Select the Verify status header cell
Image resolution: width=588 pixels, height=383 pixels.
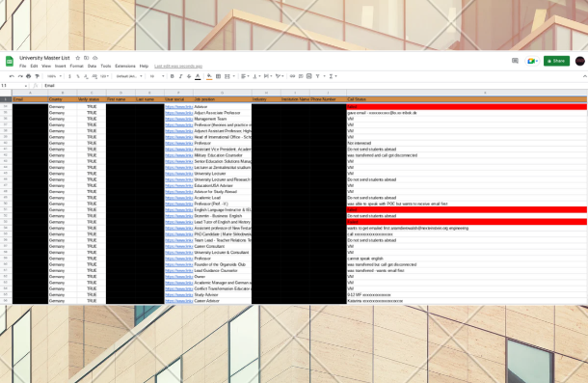92,99
